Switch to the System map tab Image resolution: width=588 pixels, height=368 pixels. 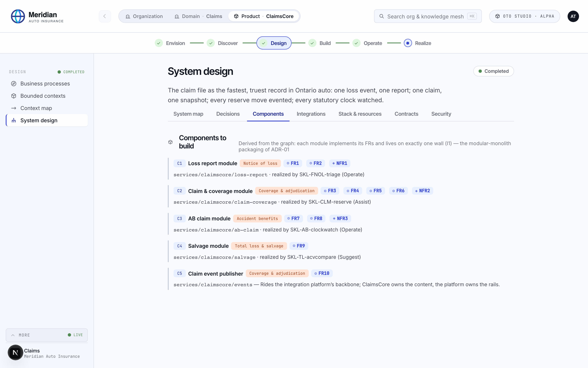(188, 114)
